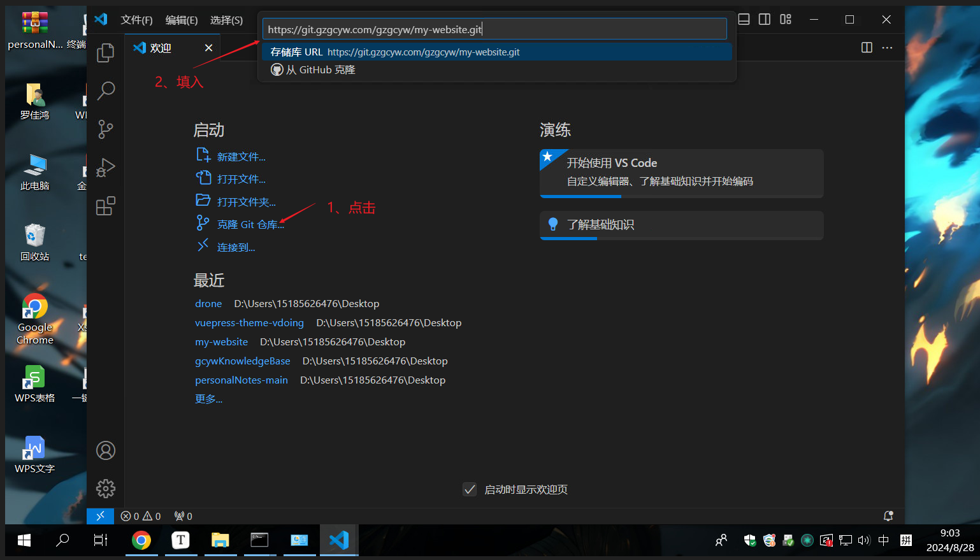Open Typora from the taskbar
This screenshot has height=560, width=980.
coord(181,540)
